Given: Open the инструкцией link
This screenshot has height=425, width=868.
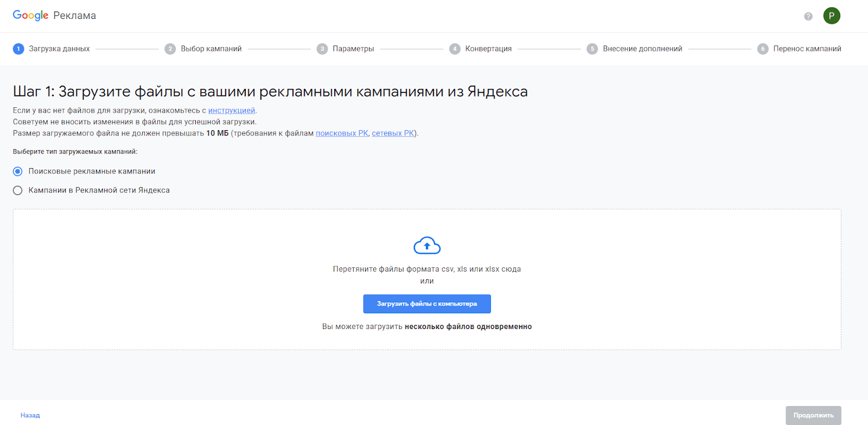Looking at the screenshot, I should point(232,111).
